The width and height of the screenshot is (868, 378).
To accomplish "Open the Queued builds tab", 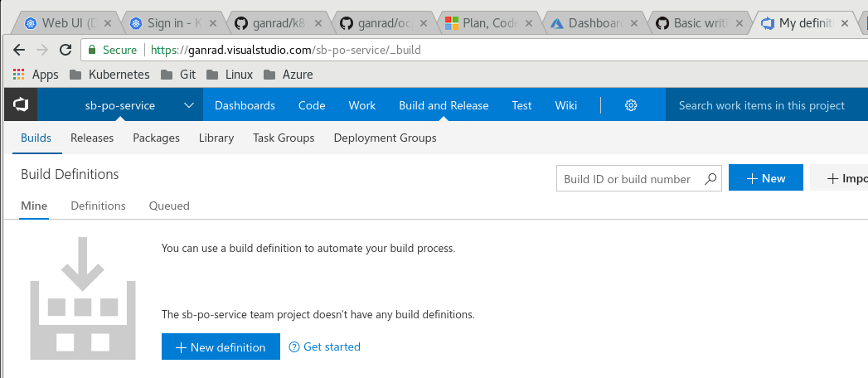I will tap(169, 206).
